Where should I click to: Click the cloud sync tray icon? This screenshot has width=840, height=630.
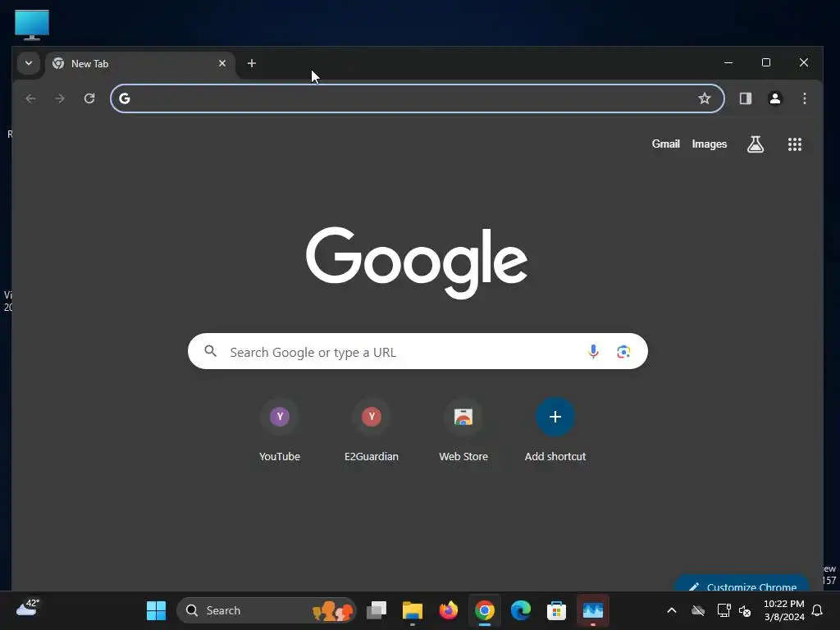[698, 610]
